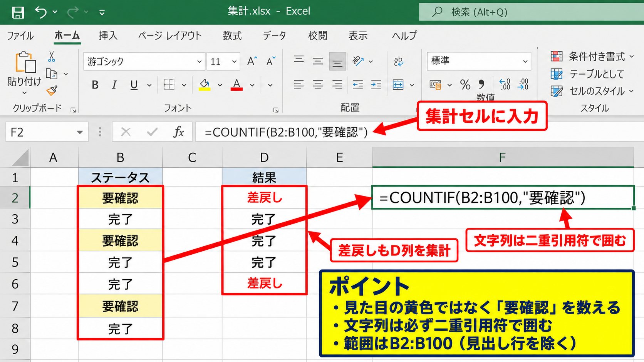Click the Cut scissors icon
This screenshot has width=644, height=362.
click(x=52, y=57)
